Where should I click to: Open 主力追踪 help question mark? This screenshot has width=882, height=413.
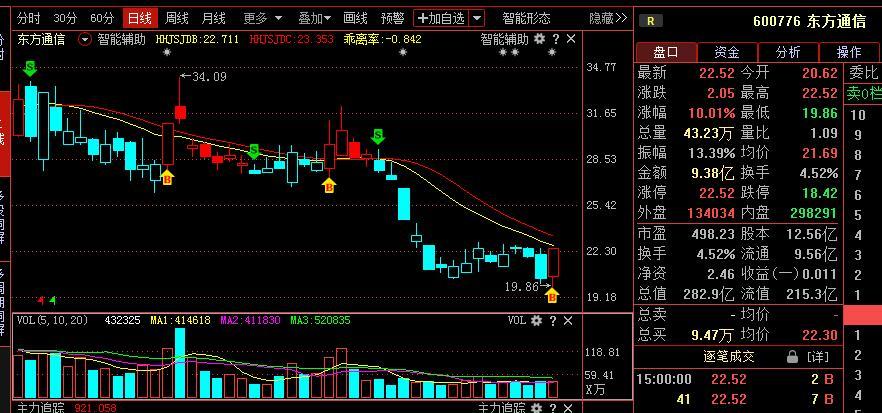[553, 407]
